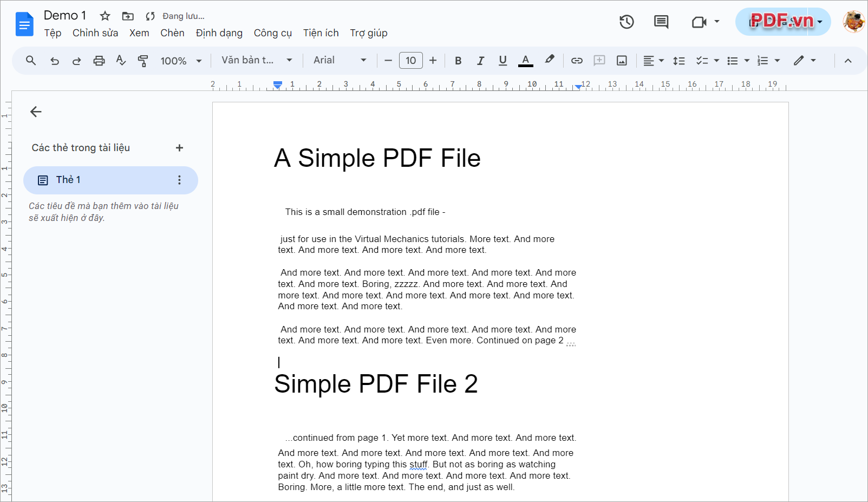Increase font size with plus
Viewport: 868px width, 502px height.
coord(433,61)
